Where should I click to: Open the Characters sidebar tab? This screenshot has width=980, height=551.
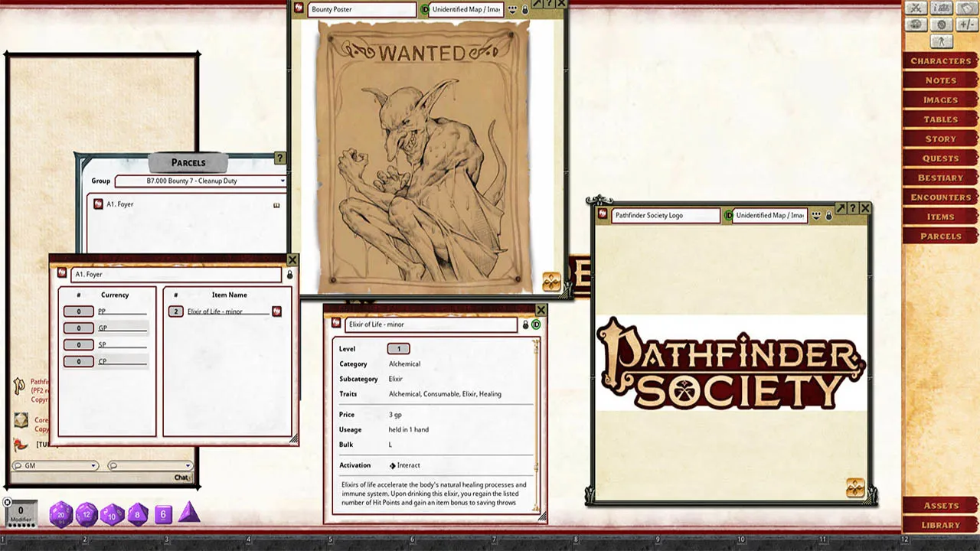pyautogui.click(x=940, y=60)
